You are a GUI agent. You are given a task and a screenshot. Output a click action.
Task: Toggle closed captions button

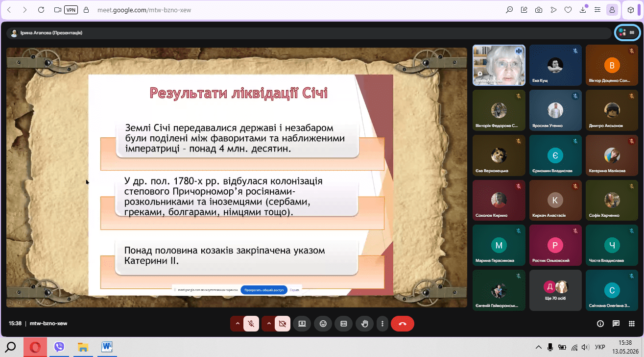tap(344, 324)
